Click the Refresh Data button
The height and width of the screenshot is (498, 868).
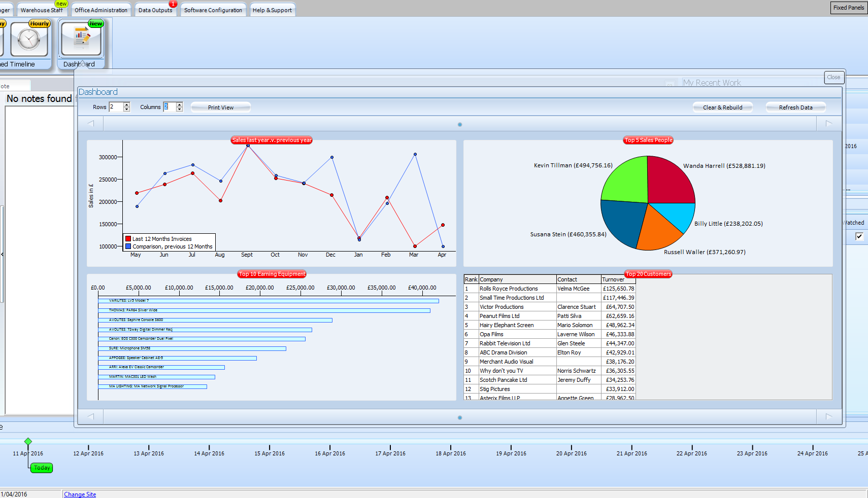(795, 108)
